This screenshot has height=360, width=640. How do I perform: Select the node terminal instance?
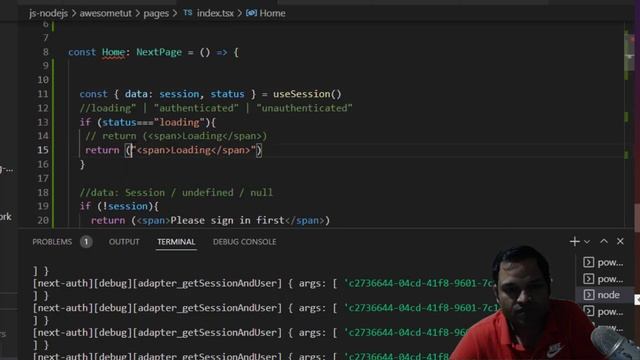point(608,295)
